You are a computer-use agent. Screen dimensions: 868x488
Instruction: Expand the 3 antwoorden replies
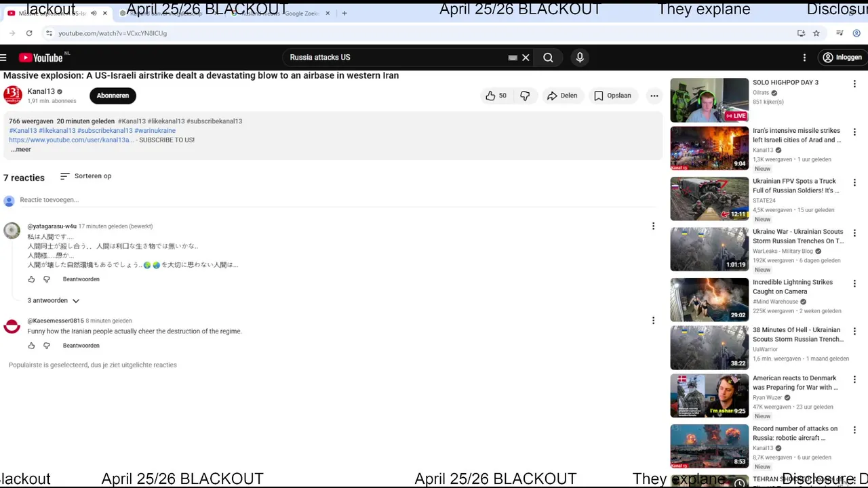[54, 300]
